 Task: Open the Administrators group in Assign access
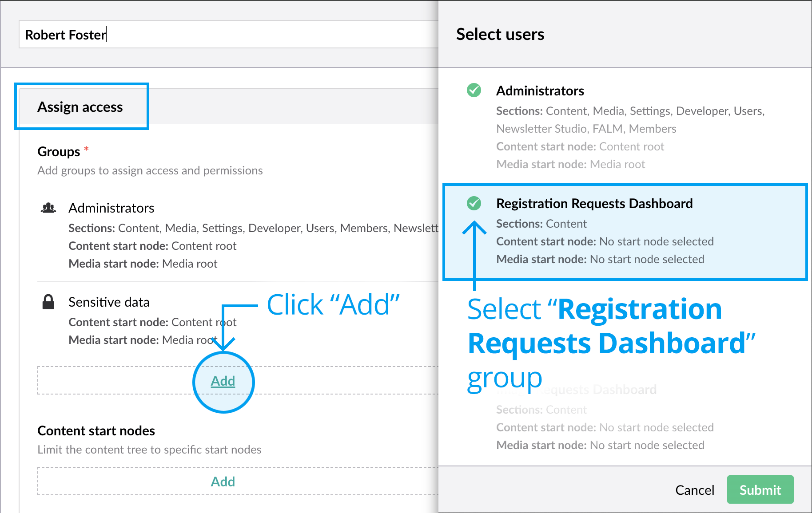pos(111,208)
